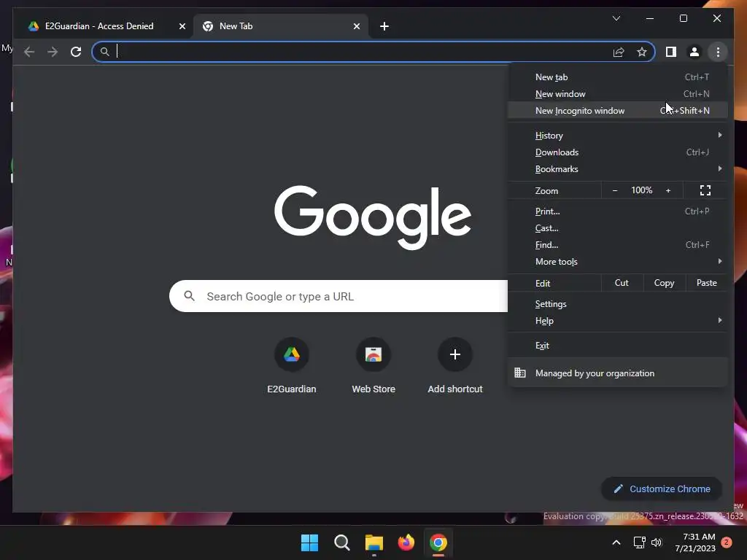Click the share page icon in address bar
The height and width of the screenshot is (560, 747).
pos(619,52)
